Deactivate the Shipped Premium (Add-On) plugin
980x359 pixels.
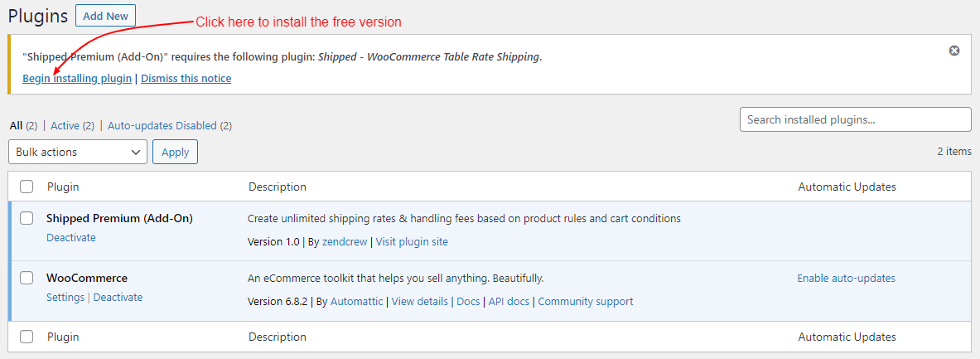[x=71, y=237]
